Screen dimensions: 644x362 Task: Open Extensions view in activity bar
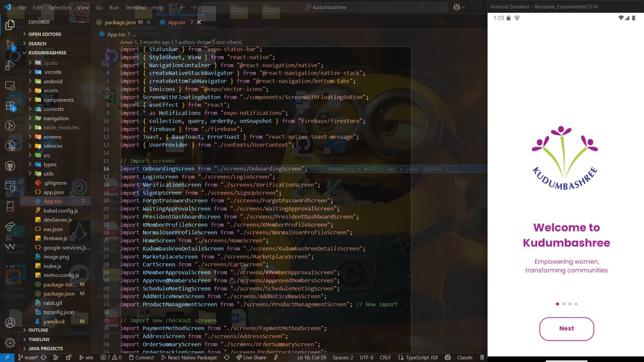10,106
